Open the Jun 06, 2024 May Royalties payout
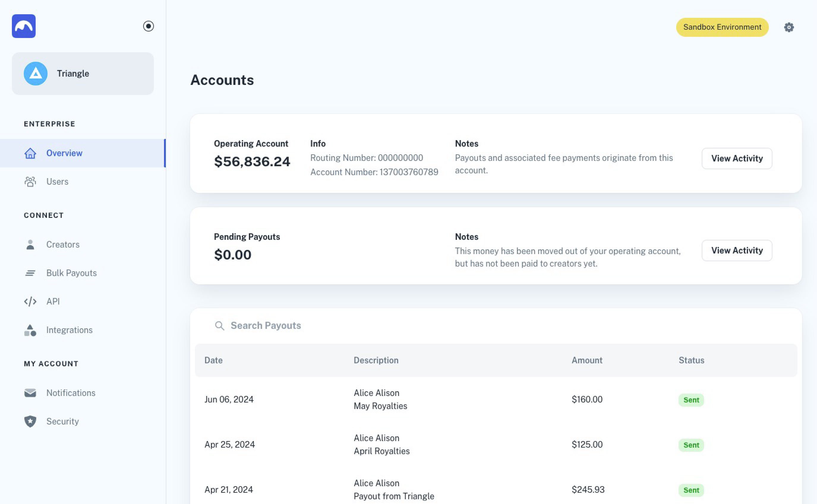This screenshot has height=504, width=817. point(380,399)
